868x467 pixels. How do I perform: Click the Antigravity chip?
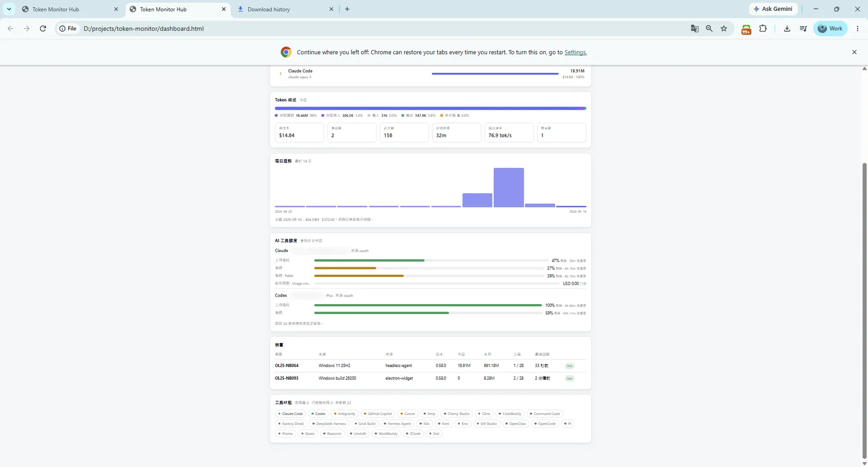344,414
